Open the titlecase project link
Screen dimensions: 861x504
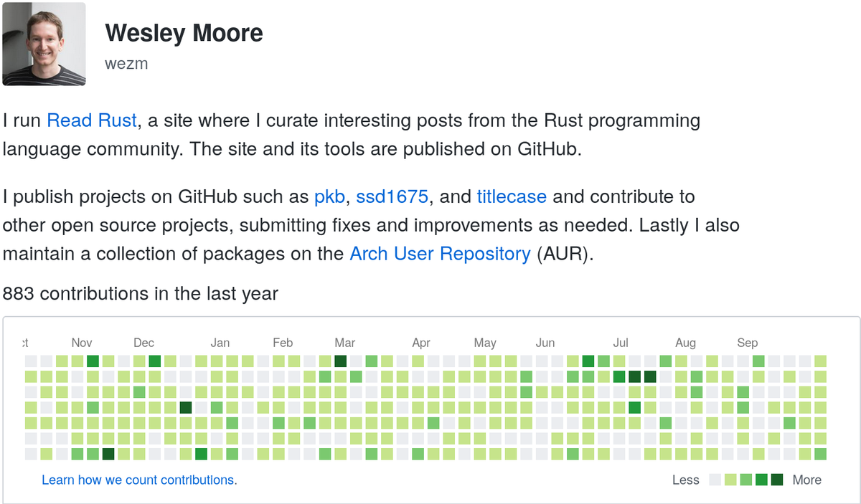click(x=512, y=196)
